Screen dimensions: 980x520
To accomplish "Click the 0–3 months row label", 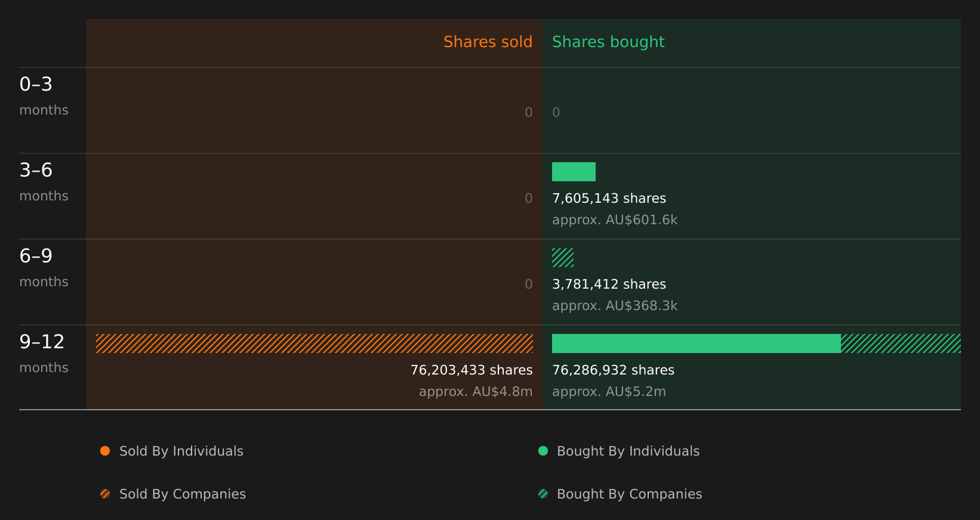I will (44, 96).
